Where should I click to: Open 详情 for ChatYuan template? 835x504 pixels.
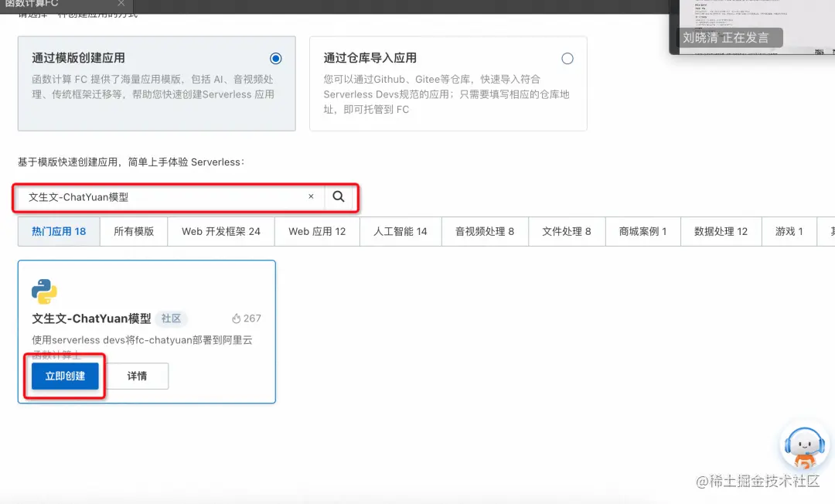point(137,376)
